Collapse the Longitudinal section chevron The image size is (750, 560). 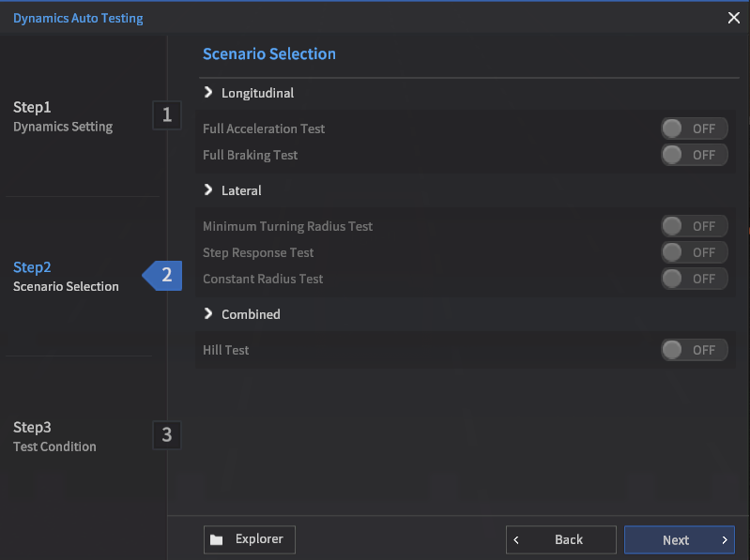208,93
